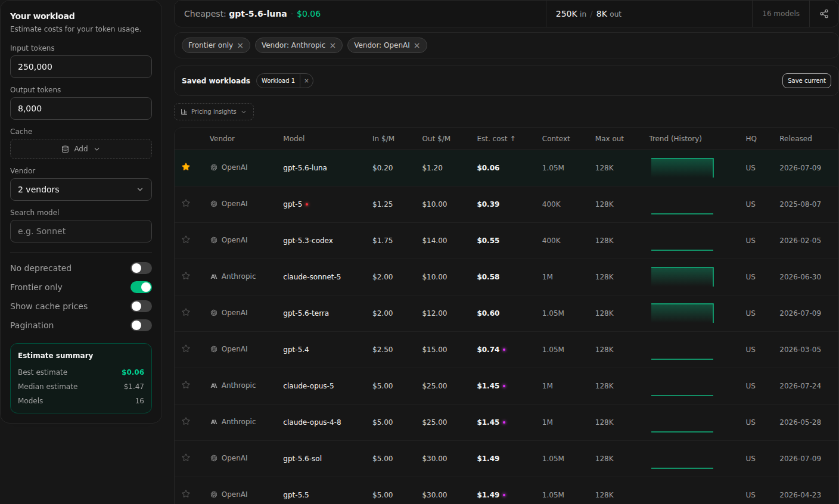Sort by In $/M column header

point(383,138)
